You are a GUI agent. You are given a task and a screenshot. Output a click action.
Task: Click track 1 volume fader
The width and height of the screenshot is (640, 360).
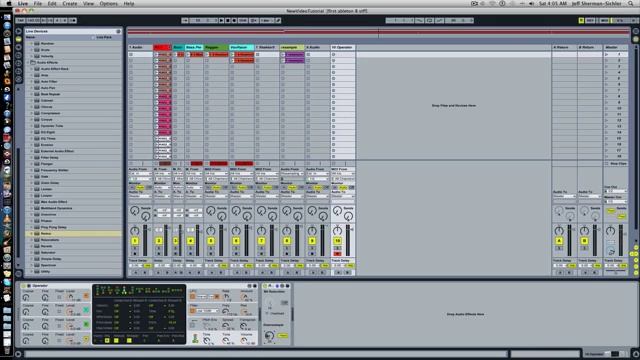pyautogui.click(x=144, y=241)
